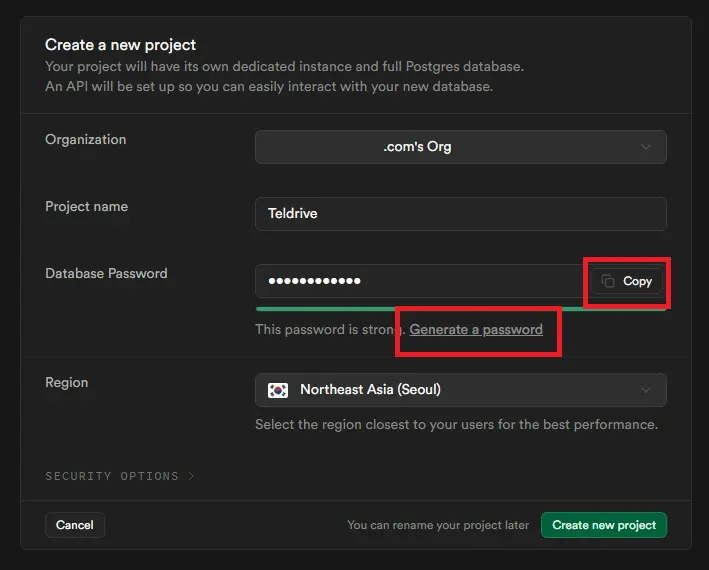Expand the Security Options section
The image size is (709, 570).
pyautogui.click(x=112, y=476)
